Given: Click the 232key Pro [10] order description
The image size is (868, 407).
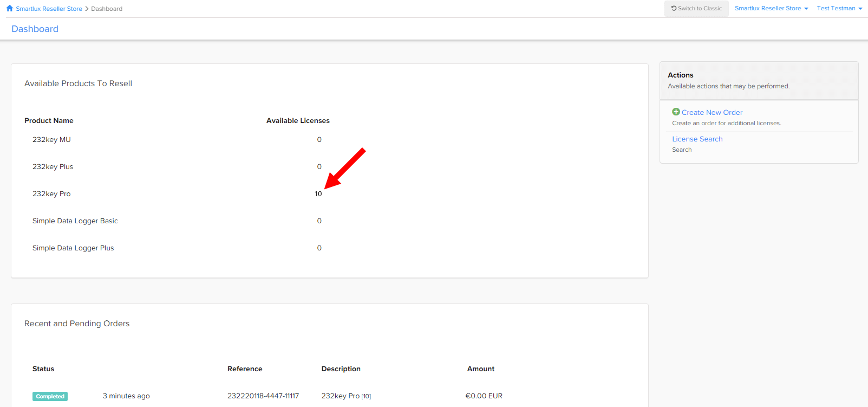Looking at the screenshot, I should (346, 396).
